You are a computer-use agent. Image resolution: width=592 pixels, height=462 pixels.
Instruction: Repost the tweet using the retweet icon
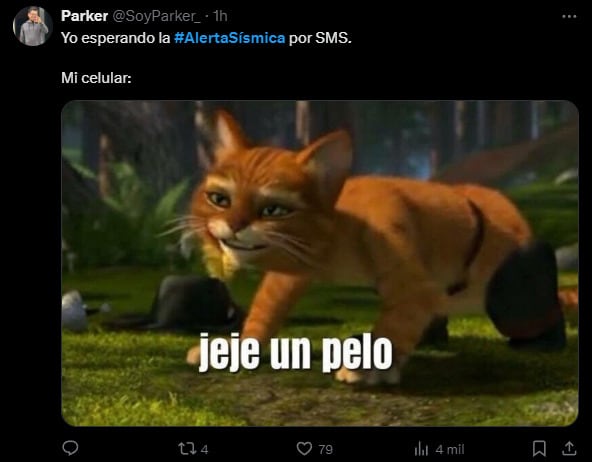click(187, 449)
